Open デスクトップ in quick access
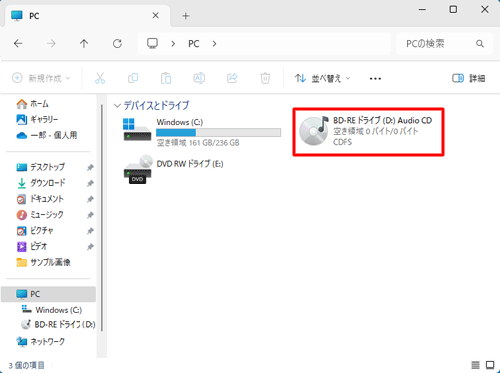Image resolution: width=500 pixels, height=373 pixels. pos(41,167)
